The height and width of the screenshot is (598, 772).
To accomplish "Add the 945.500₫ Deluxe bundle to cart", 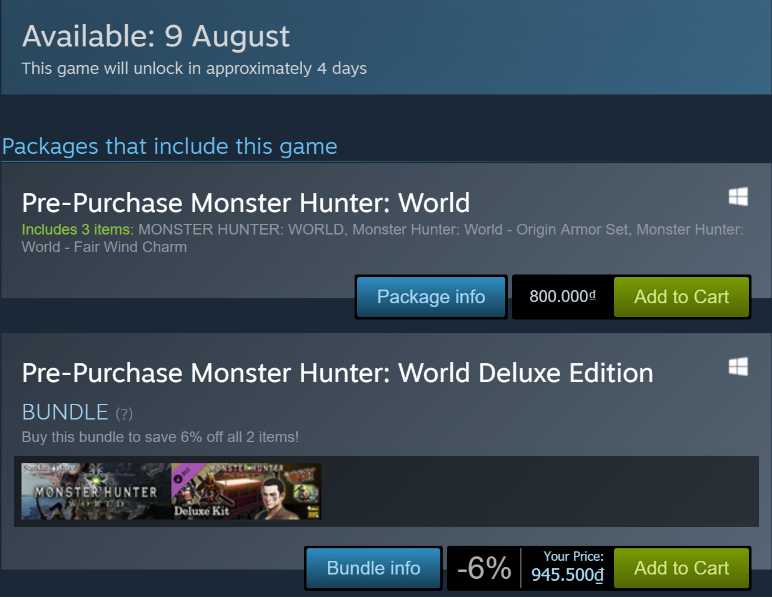I will [681, 568].
